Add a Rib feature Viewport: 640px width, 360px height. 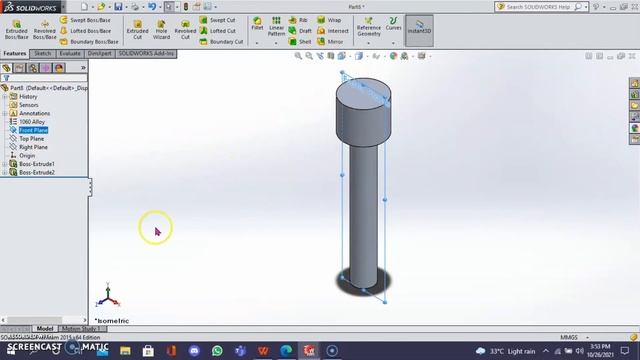pyautogui.click(x=298, y=20)
